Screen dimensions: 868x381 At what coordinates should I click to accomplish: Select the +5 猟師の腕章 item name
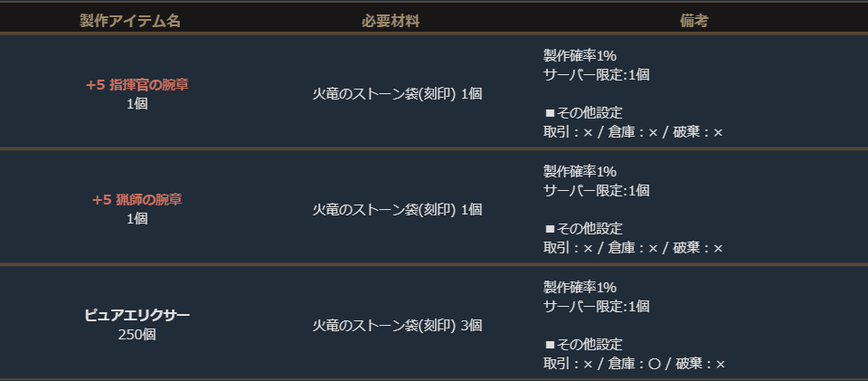(137, 199)
